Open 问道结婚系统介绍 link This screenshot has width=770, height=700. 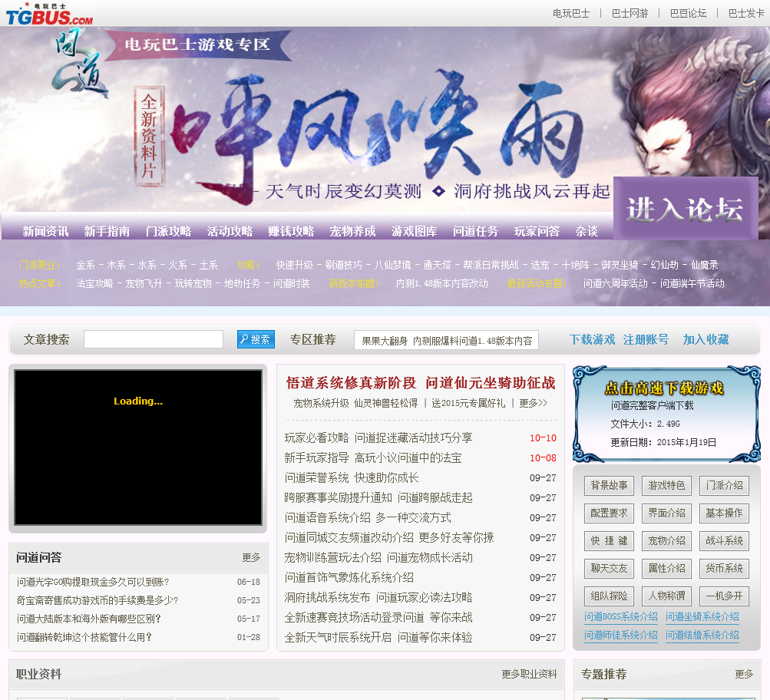pyautogui.click(x=702, y=636)
